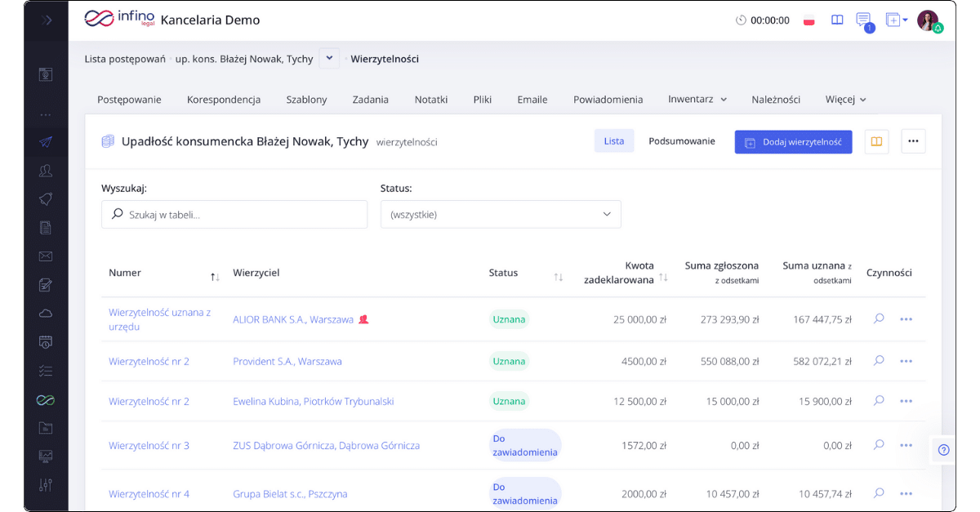
Task: Open the Emaile tab
Action: coord(532,100)
